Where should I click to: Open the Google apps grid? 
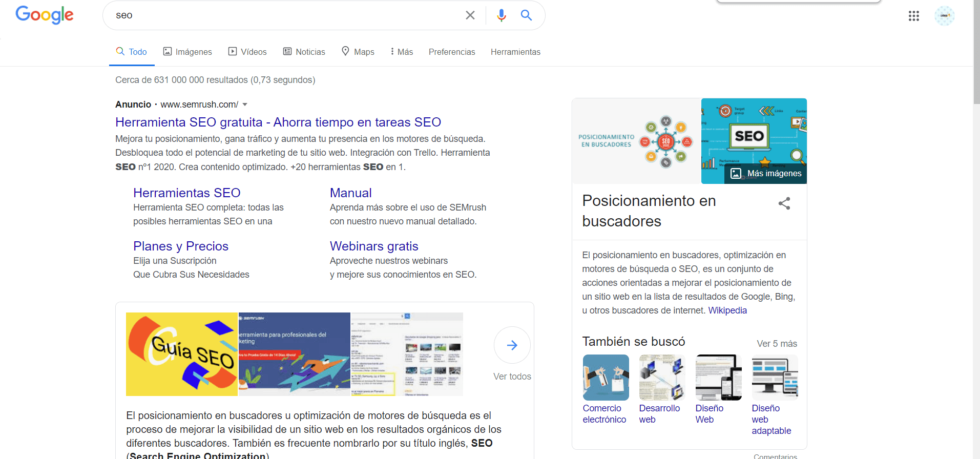(x=913, y=16)
